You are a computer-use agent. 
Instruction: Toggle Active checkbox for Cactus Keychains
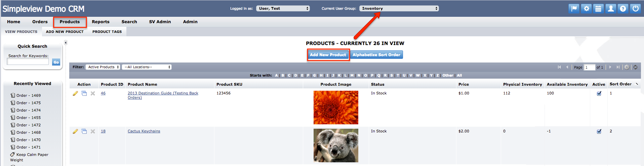click(599, 131)
